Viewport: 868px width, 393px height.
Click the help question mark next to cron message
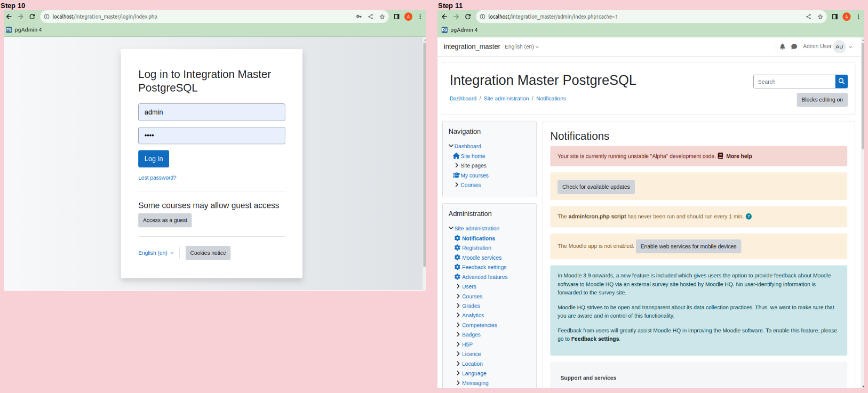pos(748,216)
